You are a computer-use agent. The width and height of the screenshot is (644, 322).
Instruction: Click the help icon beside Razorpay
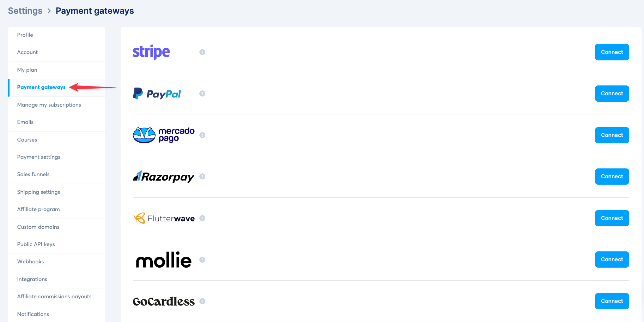[202, 177]
